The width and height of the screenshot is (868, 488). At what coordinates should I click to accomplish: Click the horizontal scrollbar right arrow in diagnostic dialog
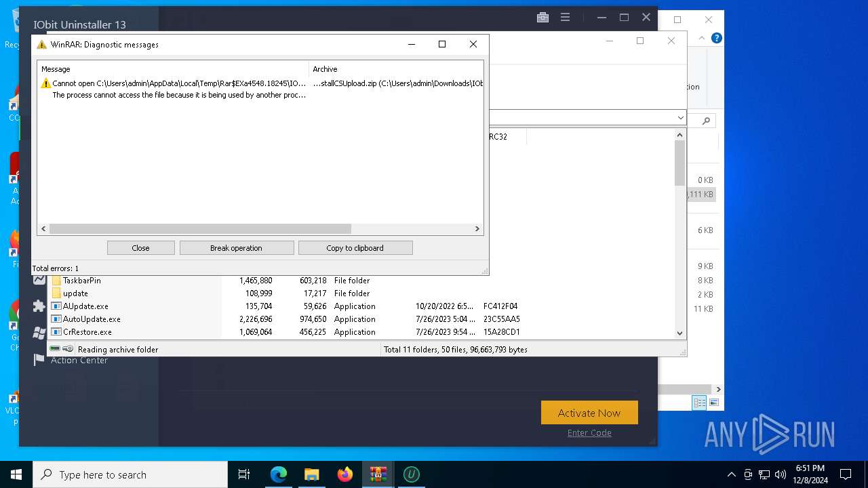click(477, 229)
